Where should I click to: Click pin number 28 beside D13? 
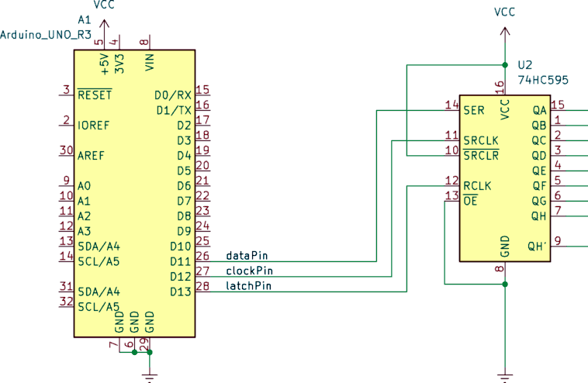202,286
